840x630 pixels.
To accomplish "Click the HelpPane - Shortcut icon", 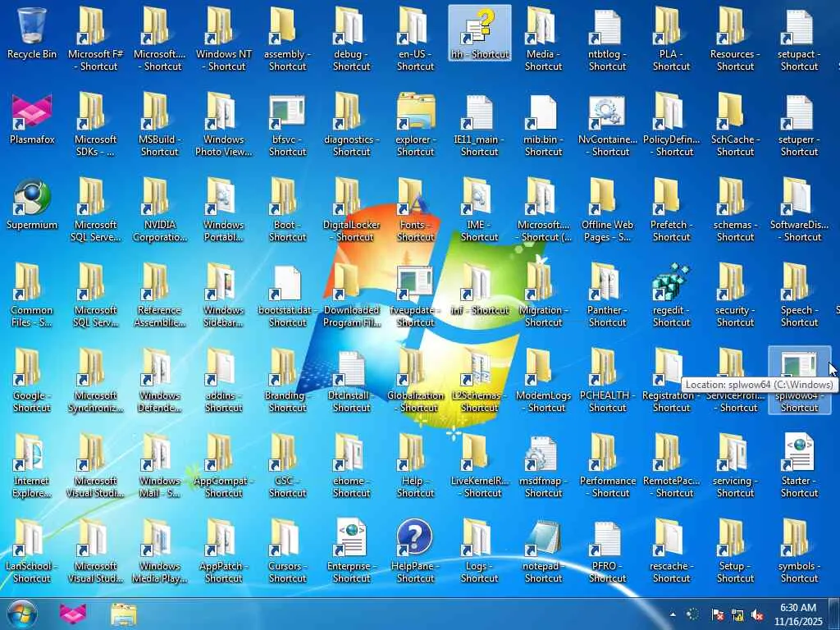I will [415, 550].
